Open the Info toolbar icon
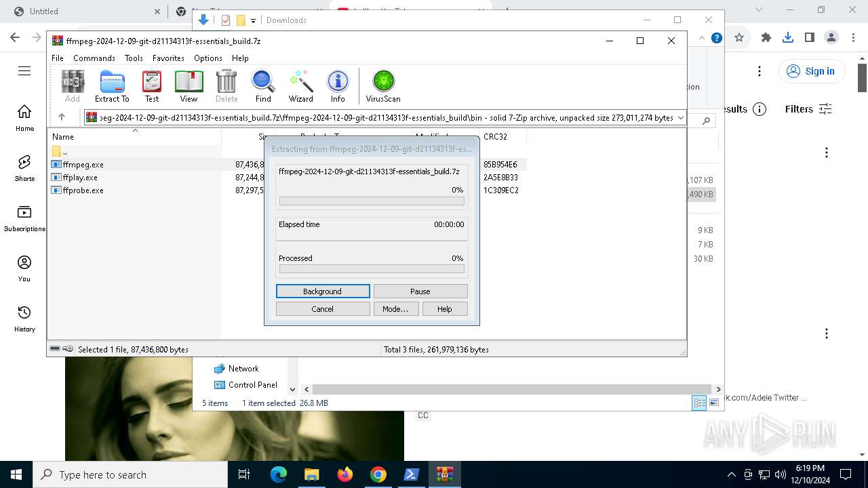The image size is (868, 488). pyautogui.click(x=338, y=86)
